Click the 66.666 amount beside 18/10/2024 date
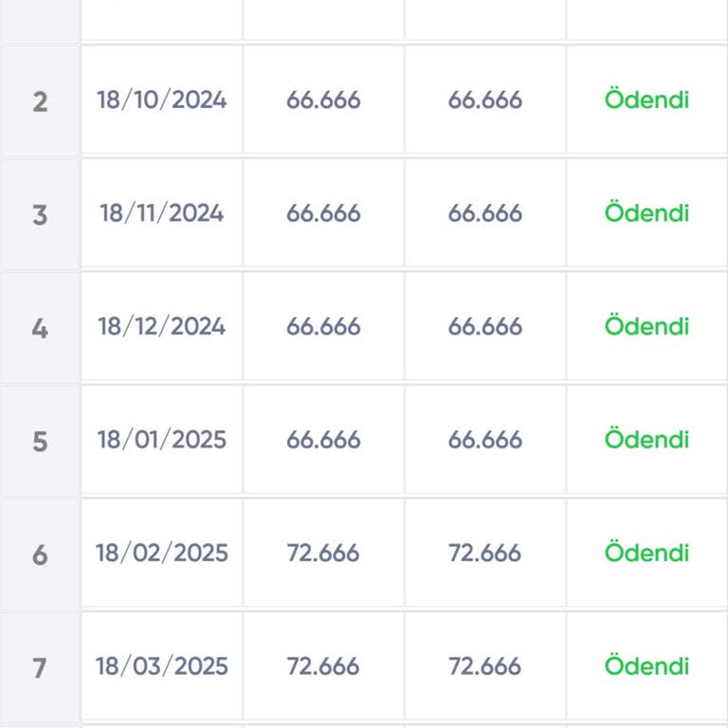Image resolution: width=728 pixels, height=728 pixels. 323,100
